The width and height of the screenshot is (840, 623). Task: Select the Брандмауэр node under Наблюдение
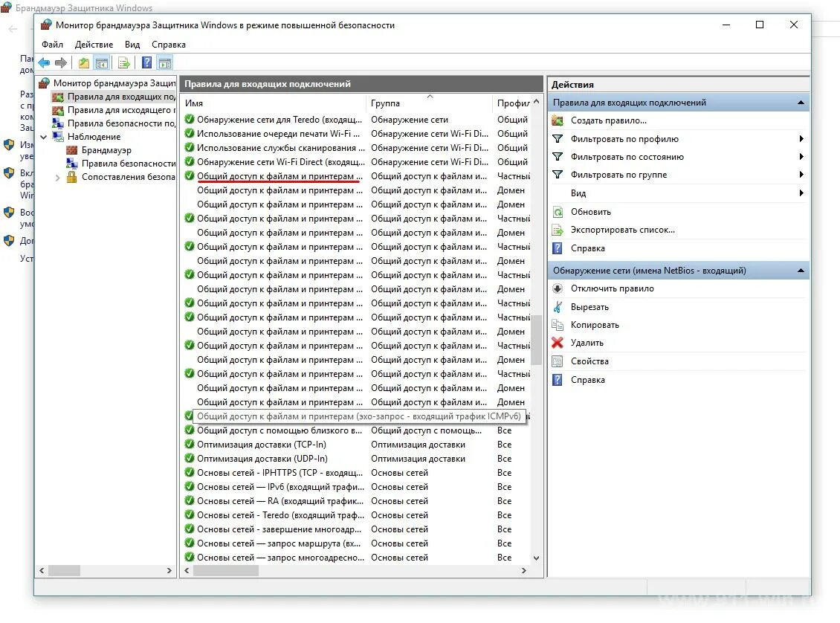106,150
